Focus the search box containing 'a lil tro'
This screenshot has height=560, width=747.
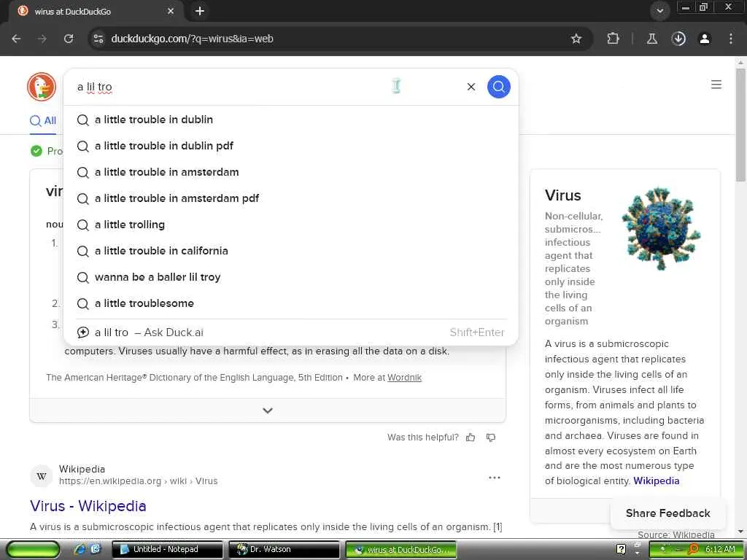coord(267,87)
